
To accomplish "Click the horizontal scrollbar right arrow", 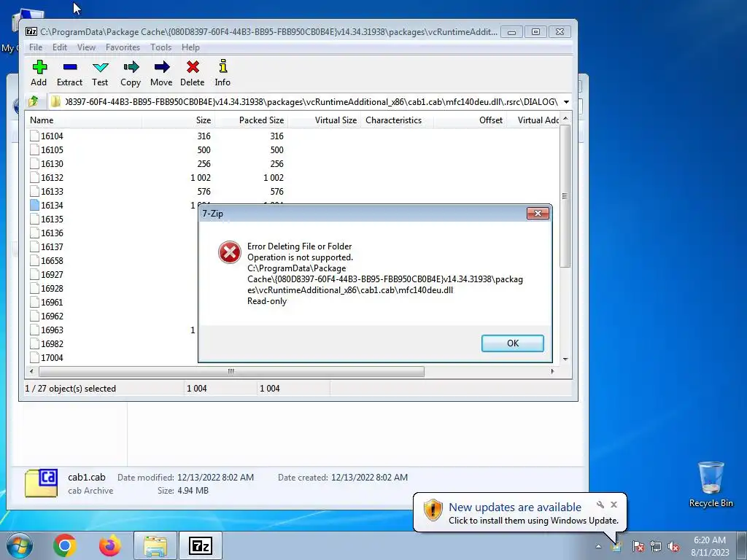I will pyautogui.click(x=553, y=371).
